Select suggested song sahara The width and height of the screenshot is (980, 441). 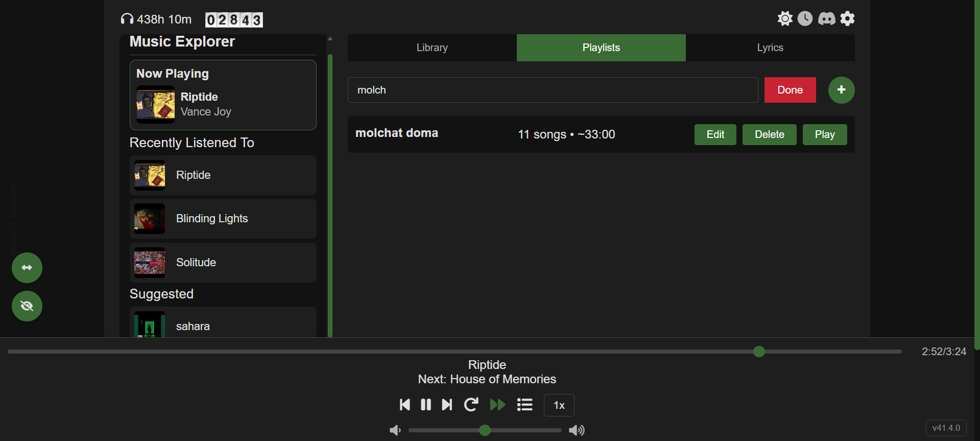(223, 322)
